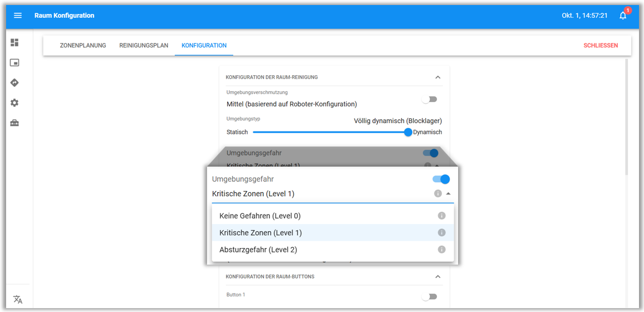Open the directions route icon in sidebar
The image size is (644, 312).
pyautogui.click(x=14, y=83)
